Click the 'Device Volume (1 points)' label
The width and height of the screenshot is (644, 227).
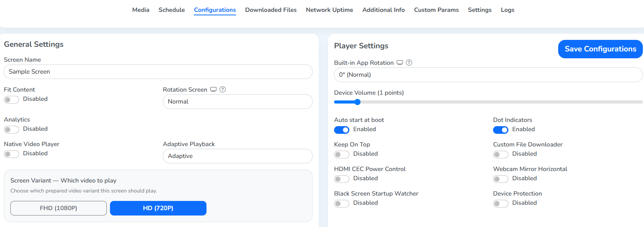click(x=369, y=93)
